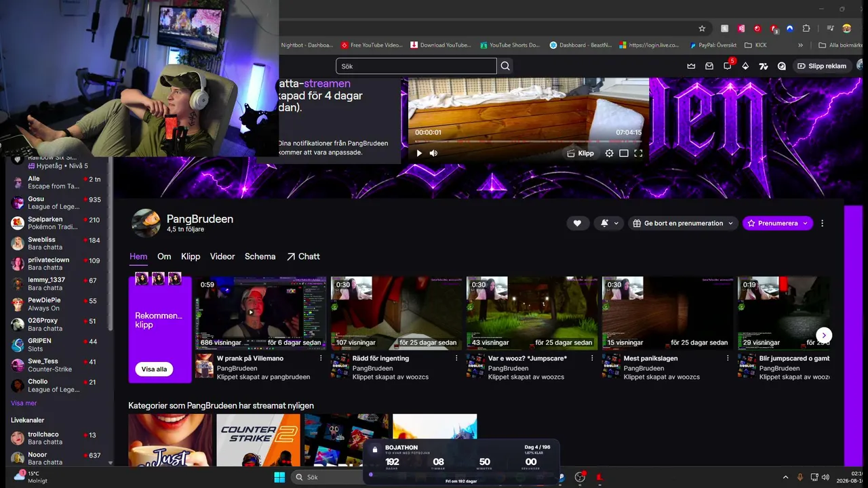The width and height of the screenshot is (868, 488).
Task: Click the Bits diamond icon
Action: [745, 66]
